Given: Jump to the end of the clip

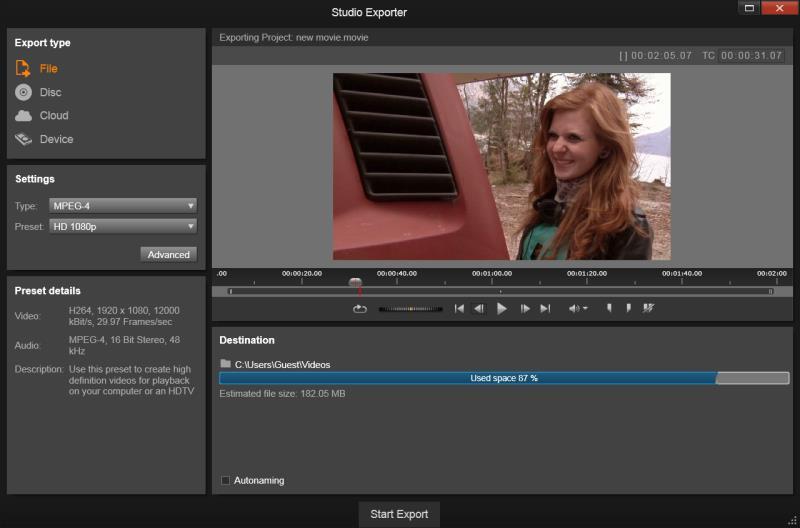Looking at the screenshot, I should click(545, 309).
